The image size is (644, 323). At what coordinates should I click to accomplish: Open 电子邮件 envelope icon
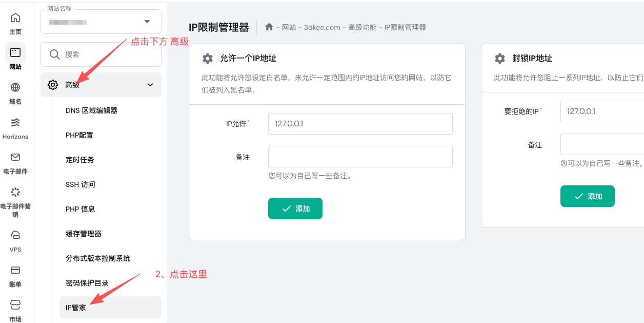[15, 157]
